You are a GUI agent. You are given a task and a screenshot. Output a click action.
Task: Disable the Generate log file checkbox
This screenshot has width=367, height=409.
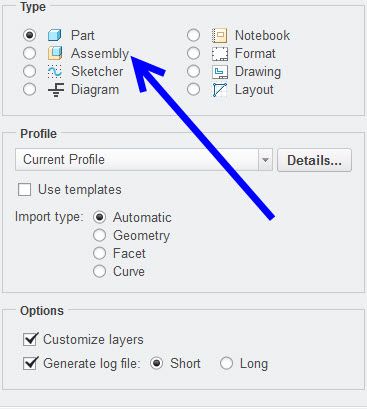coord(31,363)
